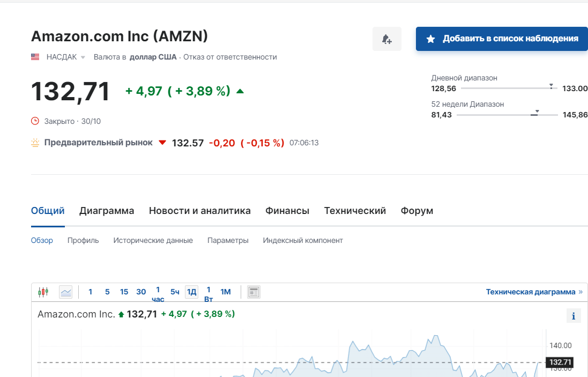
Task: Set chart interval to 1 час
Action: 158,294
